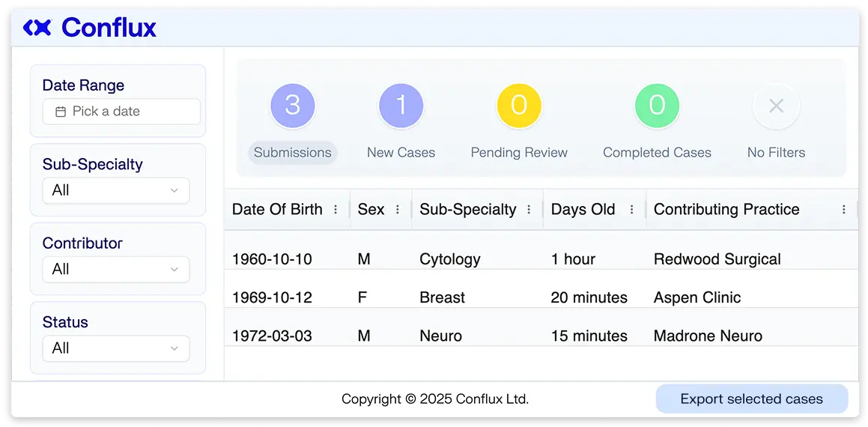Image resolution: width=868 pixels, height=427 pixels.
Task: Open Sex column options menu
Action: [x=398, y=210]
